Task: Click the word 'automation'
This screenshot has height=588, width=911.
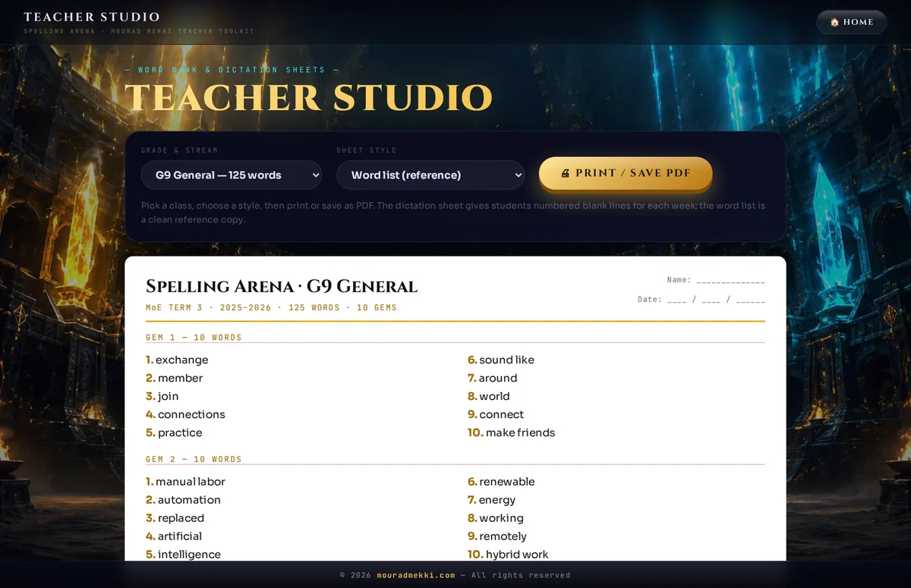Action: pyautogui.click(x=189, y=500)
